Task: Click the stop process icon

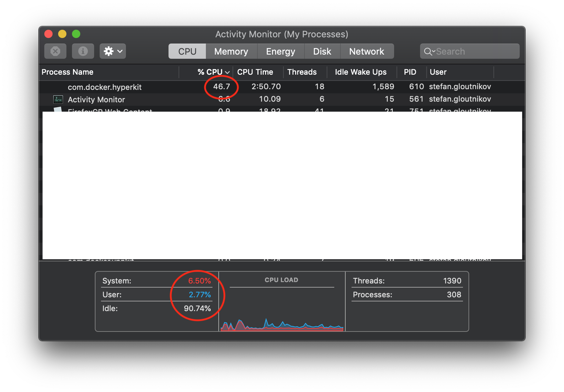Action: click(x=55, y=51)
